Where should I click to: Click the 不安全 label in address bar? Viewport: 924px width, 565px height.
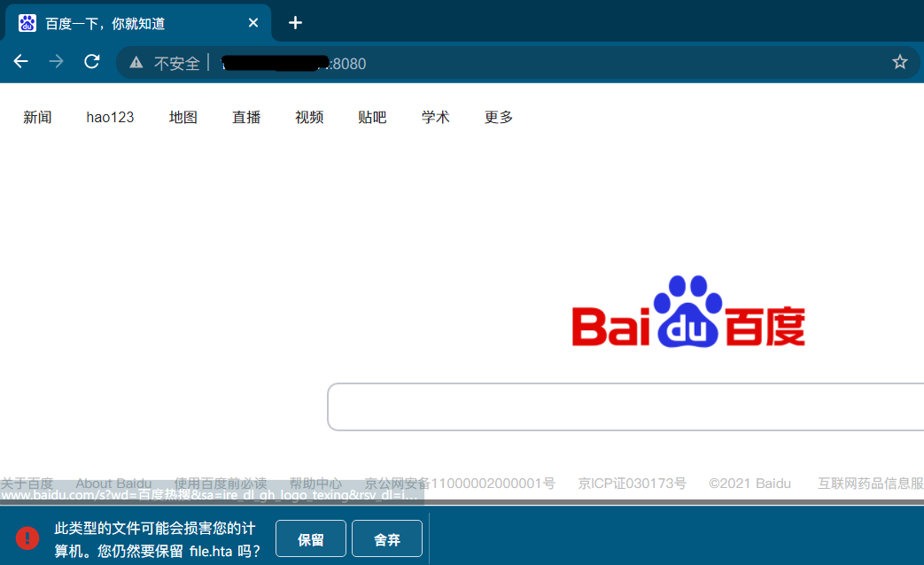177,63
